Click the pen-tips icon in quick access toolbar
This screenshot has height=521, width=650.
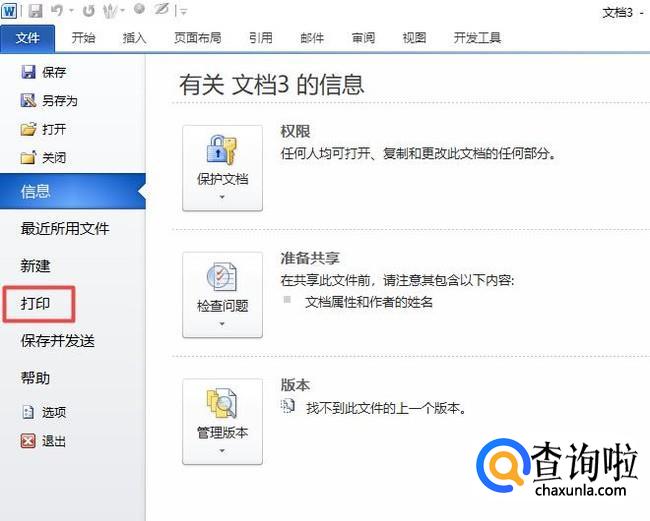(x=110, y=11)
